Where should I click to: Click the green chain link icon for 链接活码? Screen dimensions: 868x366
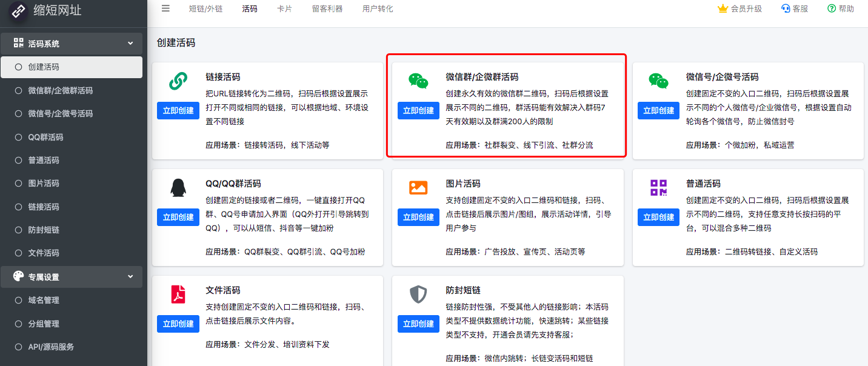178,80
